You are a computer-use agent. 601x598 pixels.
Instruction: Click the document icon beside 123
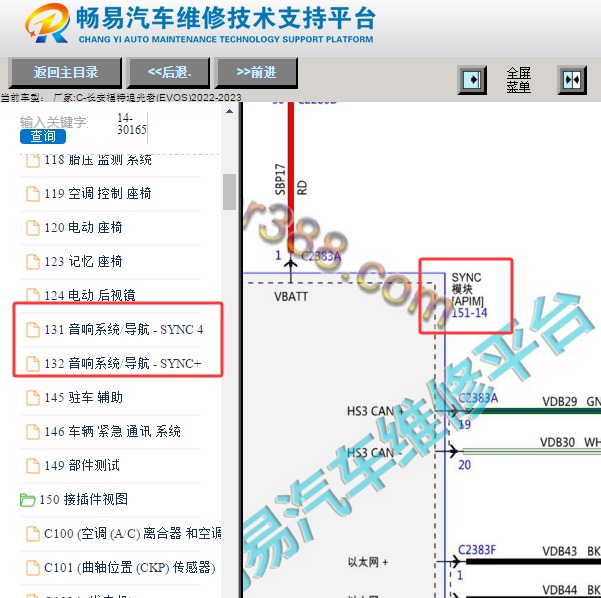tap(33, 262)
